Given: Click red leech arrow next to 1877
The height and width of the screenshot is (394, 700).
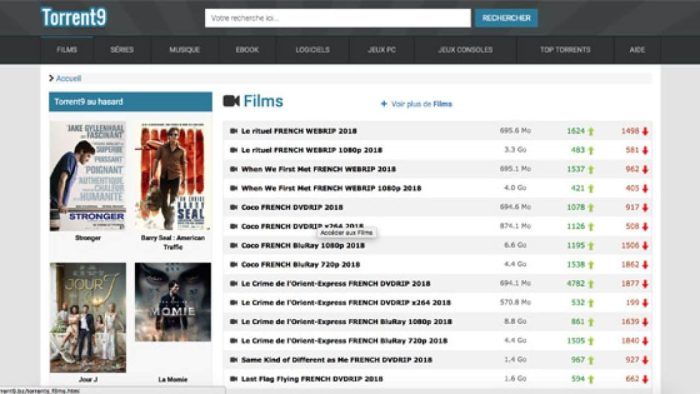Looking at the screenshot, I should 645,284.
